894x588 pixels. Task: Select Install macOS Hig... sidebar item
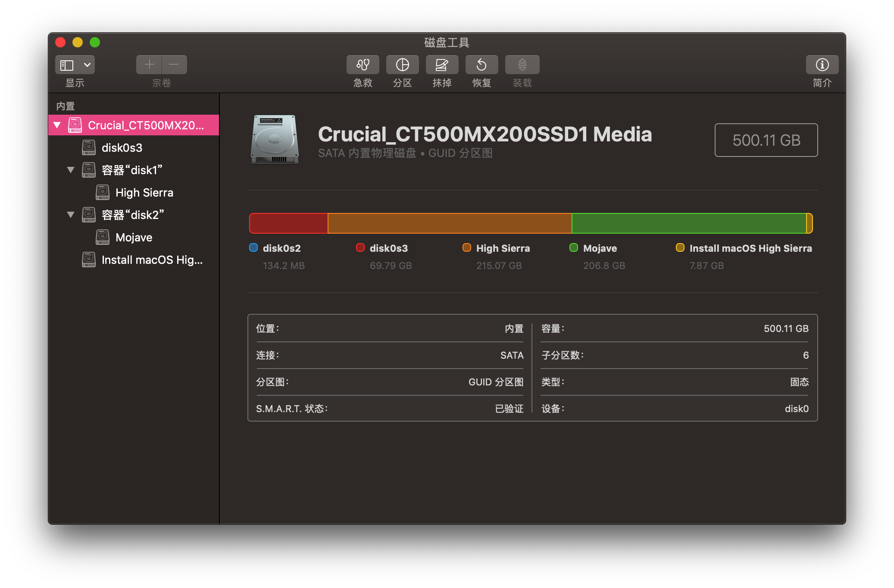click(x=152, y=260)
